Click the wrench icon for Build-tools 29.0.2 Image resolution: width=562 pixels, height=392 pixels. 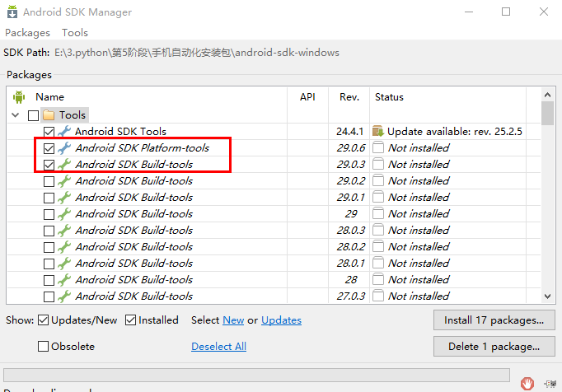[x=64, y=180]
